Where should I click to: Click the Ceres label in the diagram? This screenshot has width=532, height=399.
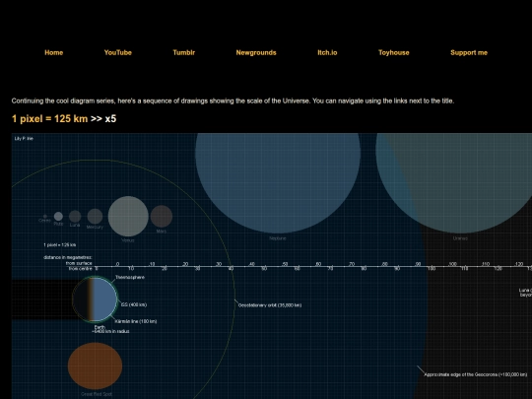click(44, 221)
